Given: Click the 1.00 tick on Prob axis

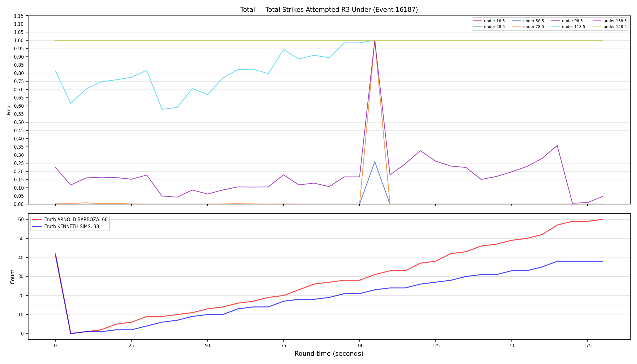Looking at the screenshot, I should click(19, 41).
